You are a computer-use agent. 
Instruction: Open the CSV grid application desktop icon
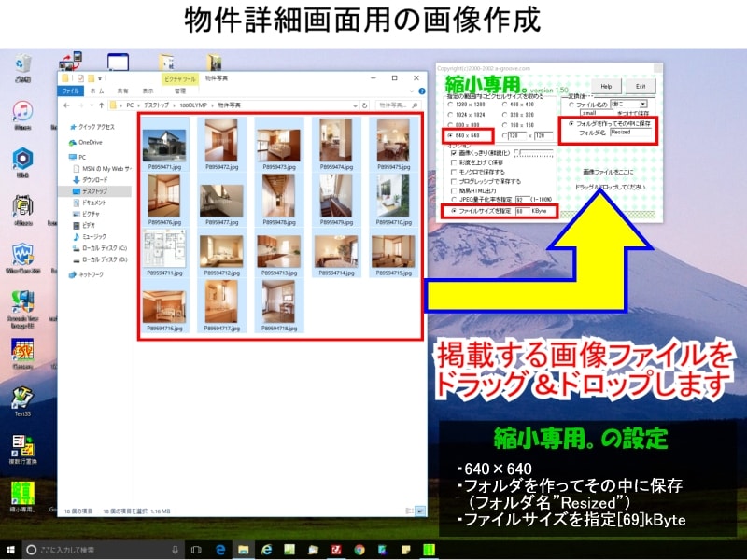coord(22,354)
